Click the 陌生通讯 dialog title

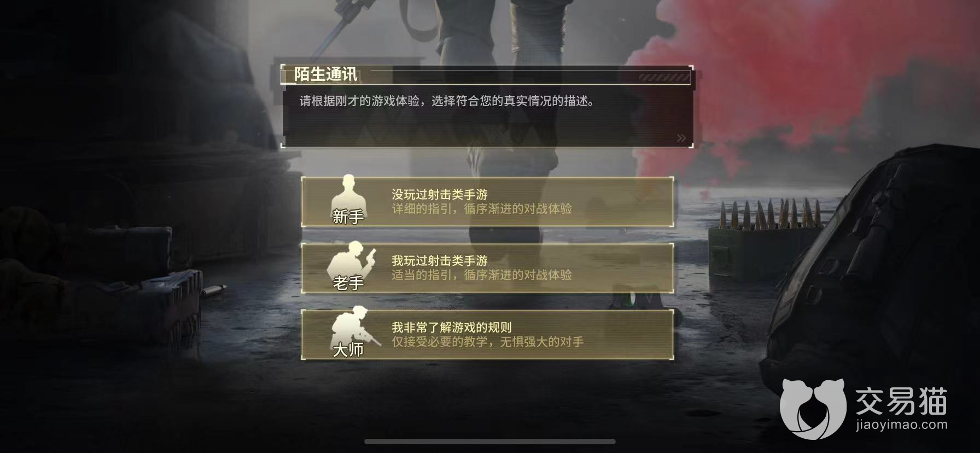click(x=326, y=74)
